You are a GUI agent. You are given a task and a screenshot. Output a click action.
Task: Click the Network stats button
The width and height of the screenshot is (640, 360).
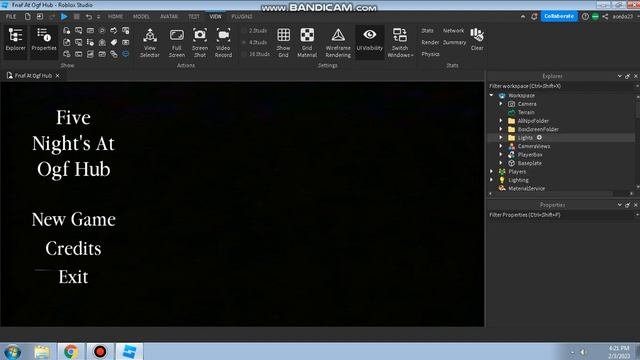click(453, 31)
